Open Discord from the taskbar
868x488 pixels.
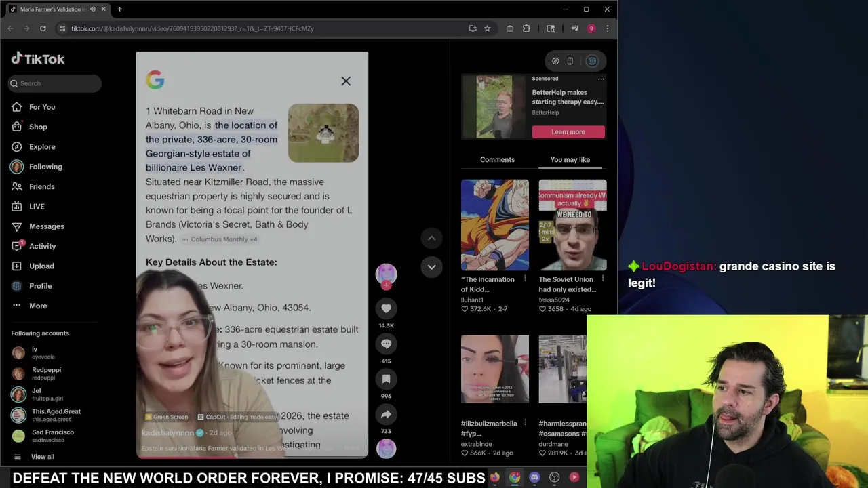tap(534, 477)
